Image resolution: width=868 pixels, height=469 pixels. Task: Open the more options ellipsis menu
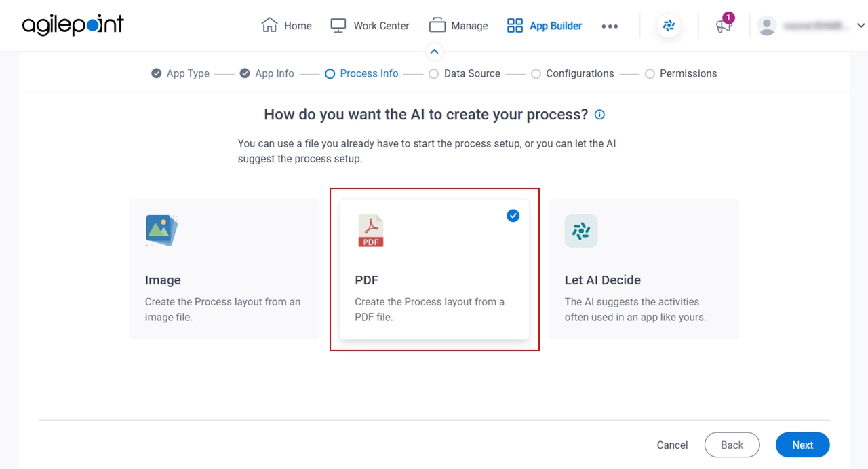610,26
